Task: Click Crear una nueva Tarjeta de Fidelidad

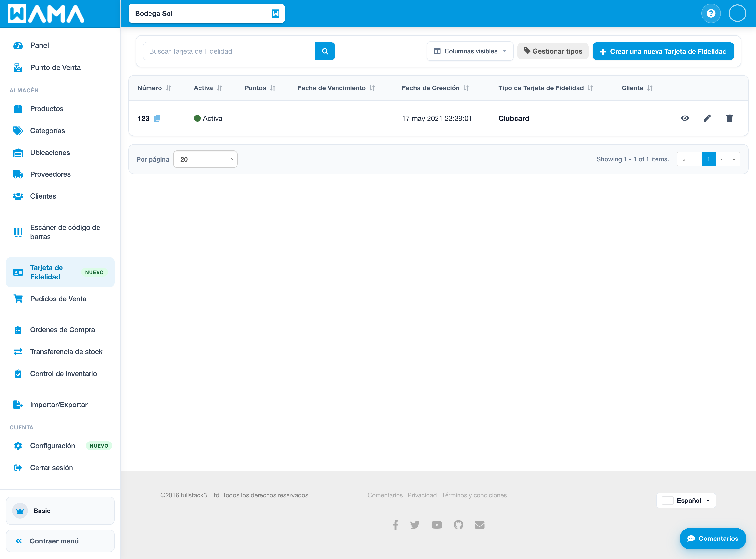Action: pyautogui.click(x=663, y=51)
